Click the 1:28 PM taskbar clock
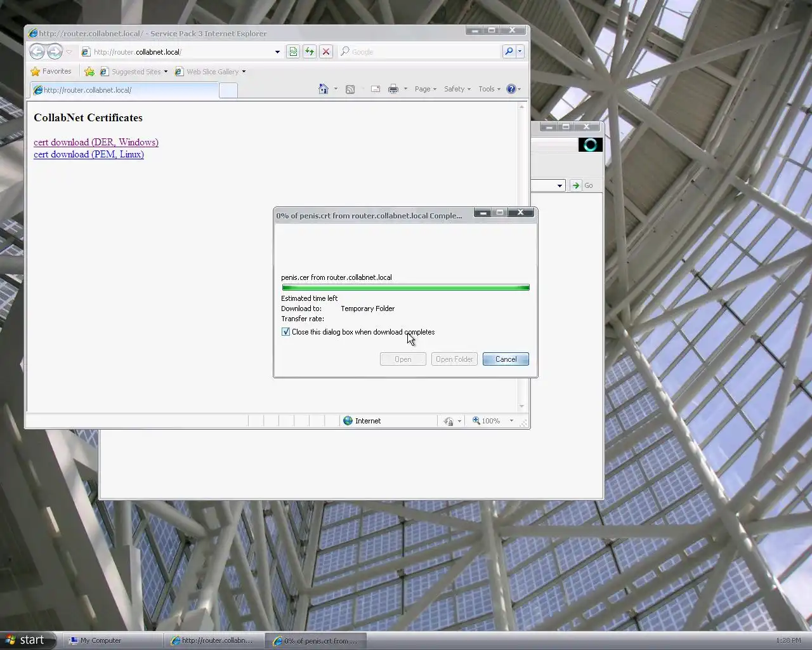 click(x=789, y=640)
